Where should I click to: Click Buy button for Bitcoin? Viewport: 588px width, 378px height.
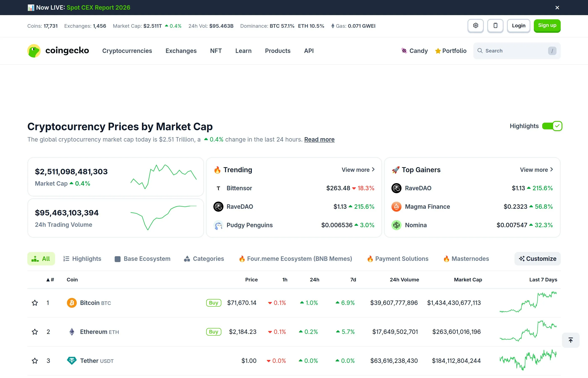(x=214, y=303)
